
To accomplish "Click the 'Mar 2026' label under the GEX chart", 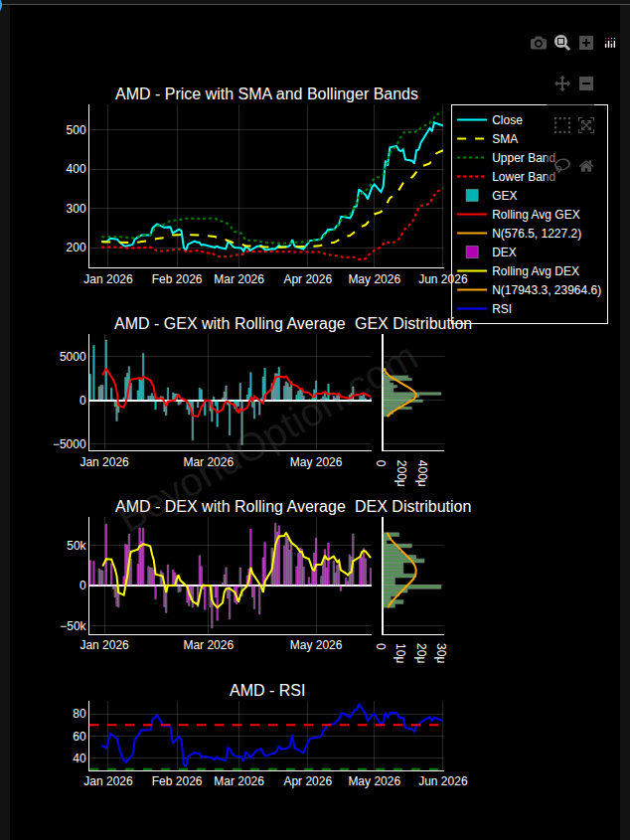I will click(x=209, y=462).
